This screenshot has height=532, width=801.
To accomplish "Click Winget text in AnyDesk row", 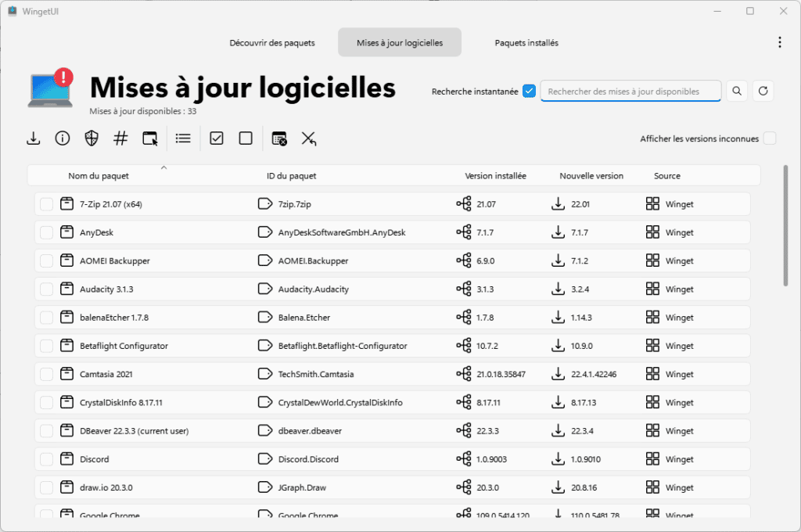I will [x=680, y=232].
